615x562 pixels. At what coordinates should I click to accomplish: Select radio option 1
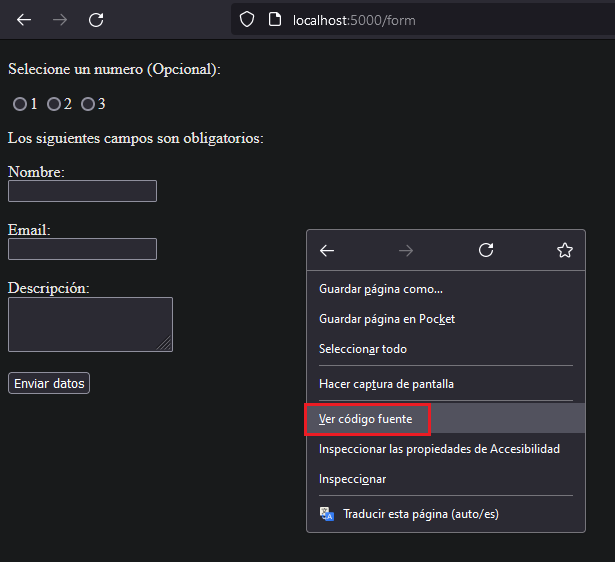20,104
